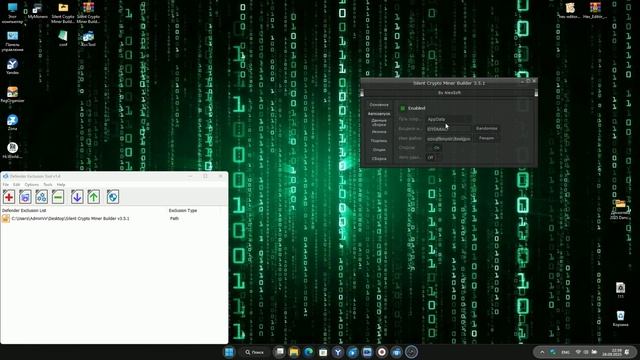
Task: Open the Панель управления desktop icon
Action: (12, 41)
